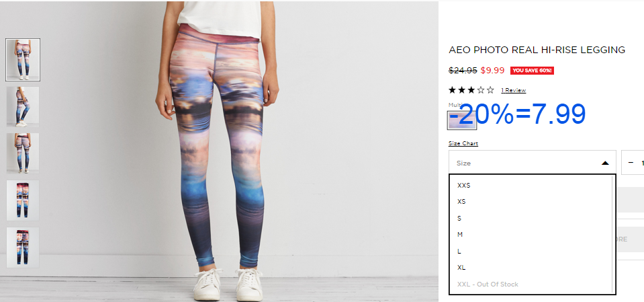Viewport: 644px width, 302px height.
Task: Open the third model thumbnail image
Action: pyautogui.click(x=23, y=153)
